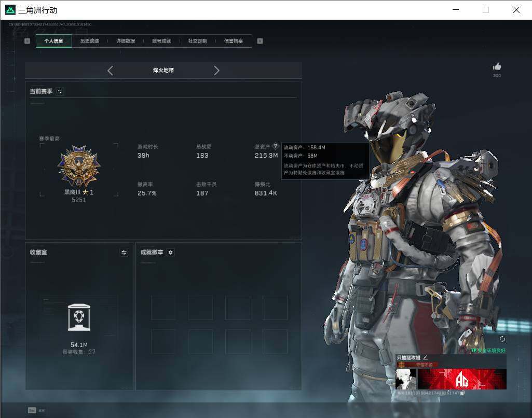Click the player avatar portrait
Image resolution: width=532 pixels, height=418 pixels.
406,379
